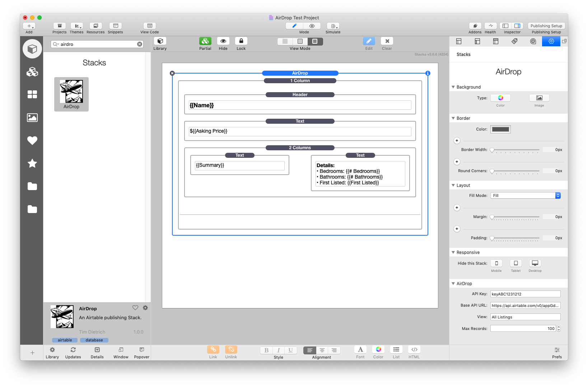Click the Edit pencil button
This screenshot has height=387, width=588.
(369, 41)
